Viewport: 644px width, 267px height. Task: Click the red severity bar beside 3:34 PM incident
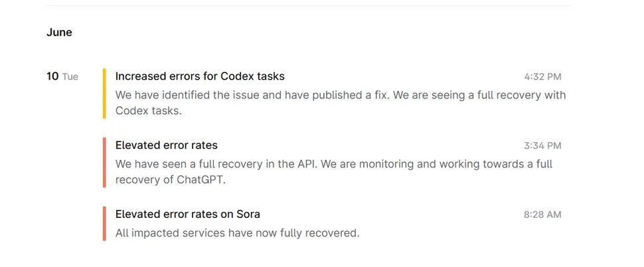point(104,163)
